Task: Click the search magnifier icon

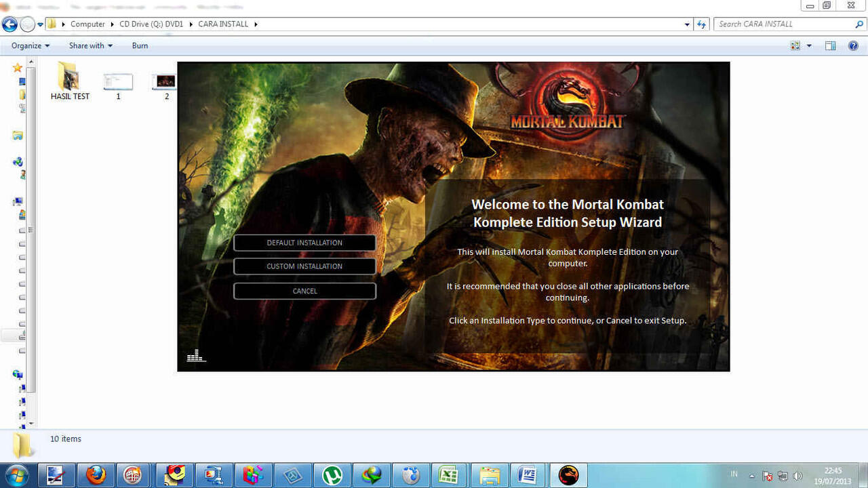Action: pos(859,24)
